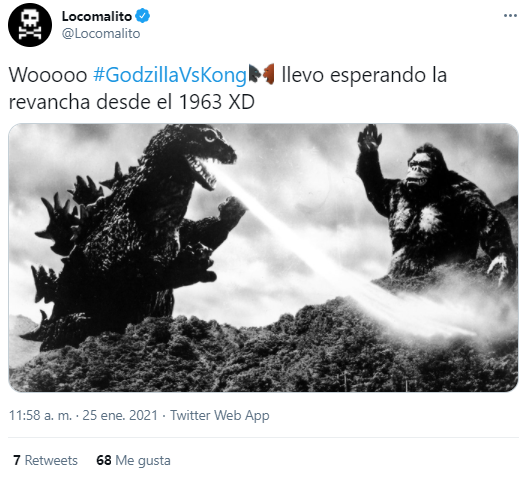Screen dimensions: 527x482
Task: Open the #GodzillaVsKong hashtag
Action: click(170, 75)
